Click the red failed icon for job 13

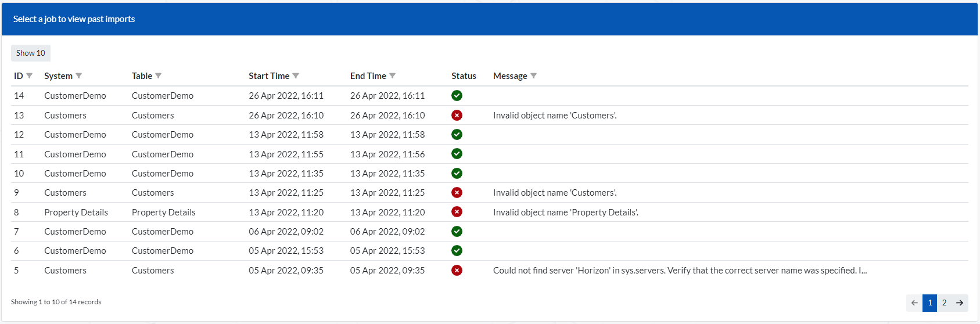click(x=457, y=116)
